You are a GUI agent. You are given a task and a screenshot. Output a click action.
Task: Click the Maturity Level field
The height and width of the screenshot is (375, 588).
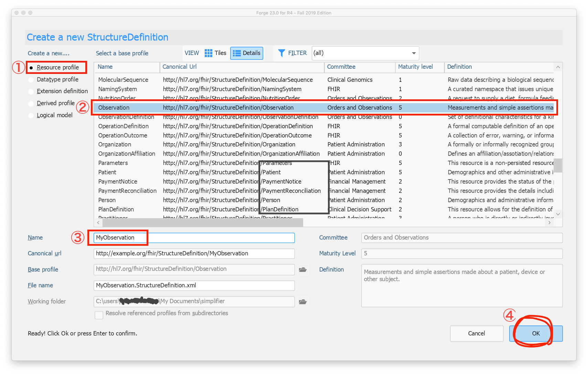click(462, 253)
